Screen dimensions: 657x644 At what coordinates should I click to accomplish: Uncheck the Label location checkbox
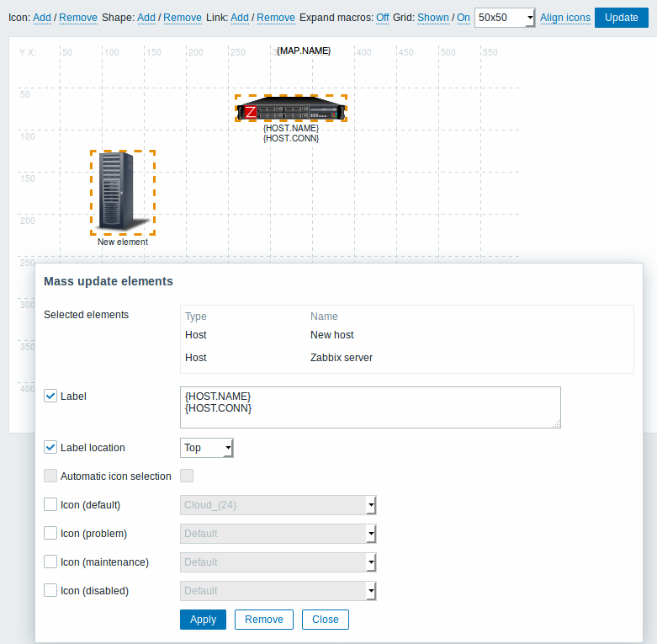[50, 448]
